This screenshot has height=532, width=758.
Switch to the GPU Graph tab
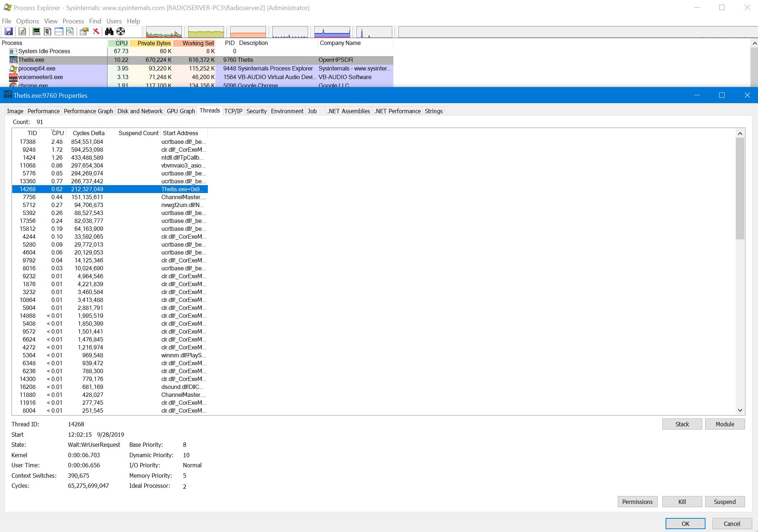181,111
